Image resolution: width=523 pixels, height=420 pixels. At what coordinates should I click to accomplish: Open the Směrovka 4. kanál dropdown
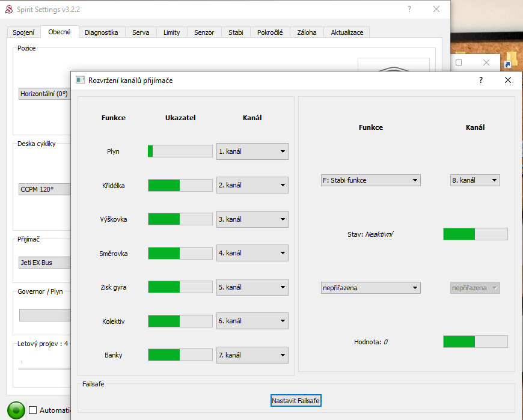252,253
